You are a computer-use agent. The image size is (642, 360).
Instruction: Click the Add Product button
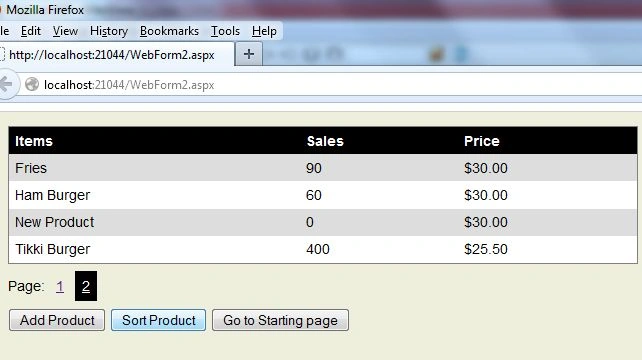57,320
